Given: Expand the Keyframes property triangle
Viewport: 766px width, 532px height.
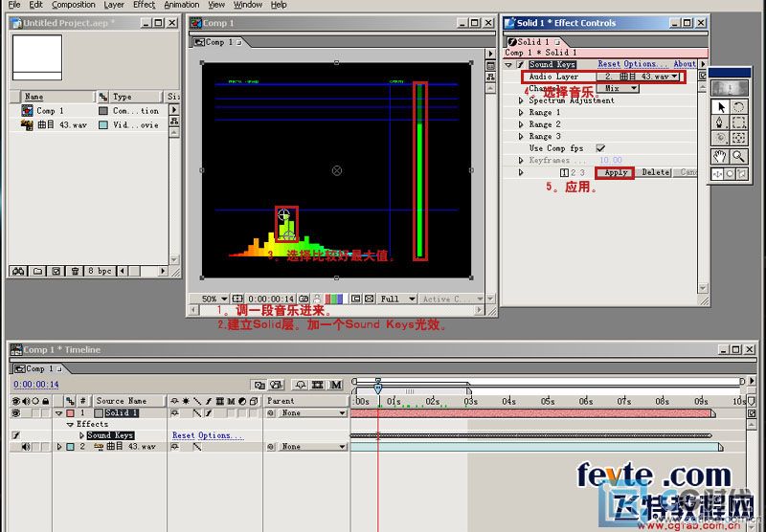Looking at the screenshot, I should click(521, 160).
